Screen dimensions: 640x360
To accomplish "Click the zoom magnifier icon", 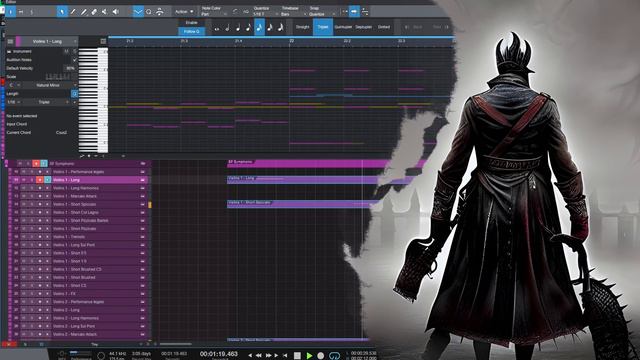I will click(149, 12).
